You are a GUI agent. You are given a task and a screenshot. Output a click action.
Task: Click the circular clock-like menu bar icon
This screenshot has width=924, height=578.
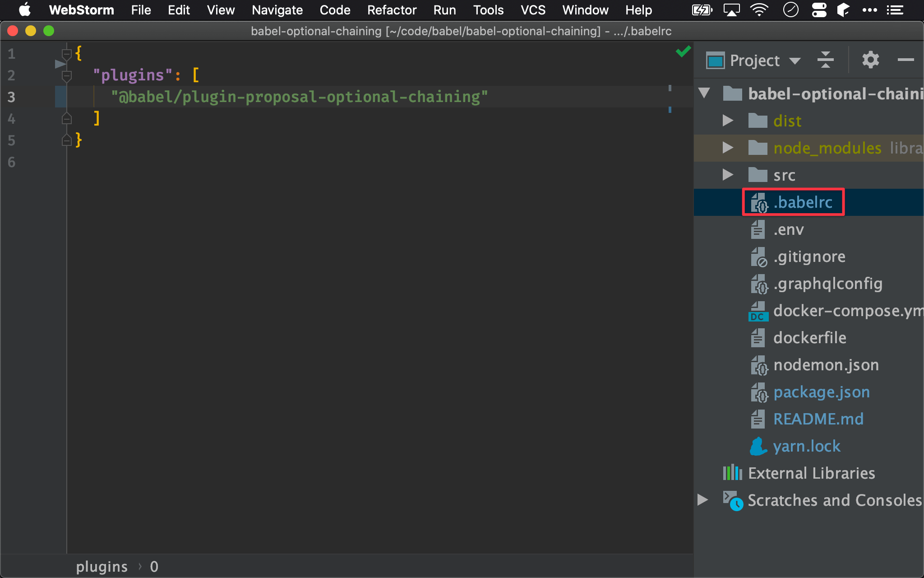790,9
